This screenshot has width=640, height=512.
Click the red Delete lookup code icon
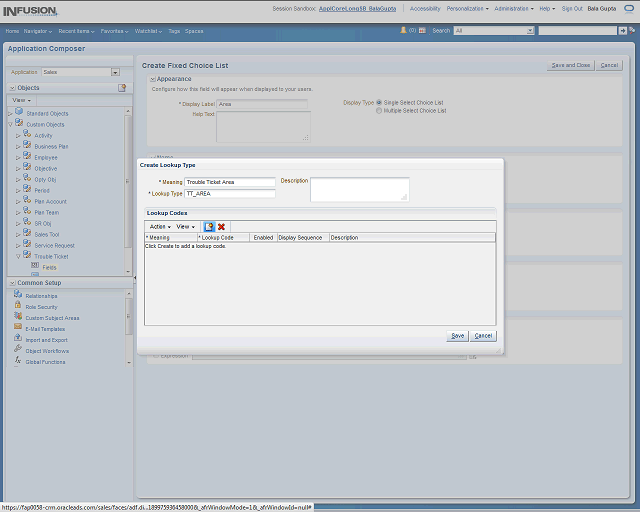(221, 227)
